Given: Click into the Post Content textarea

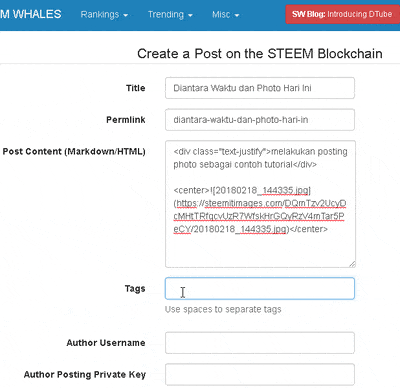Looking at the screenshot, I should pos(260,204).
